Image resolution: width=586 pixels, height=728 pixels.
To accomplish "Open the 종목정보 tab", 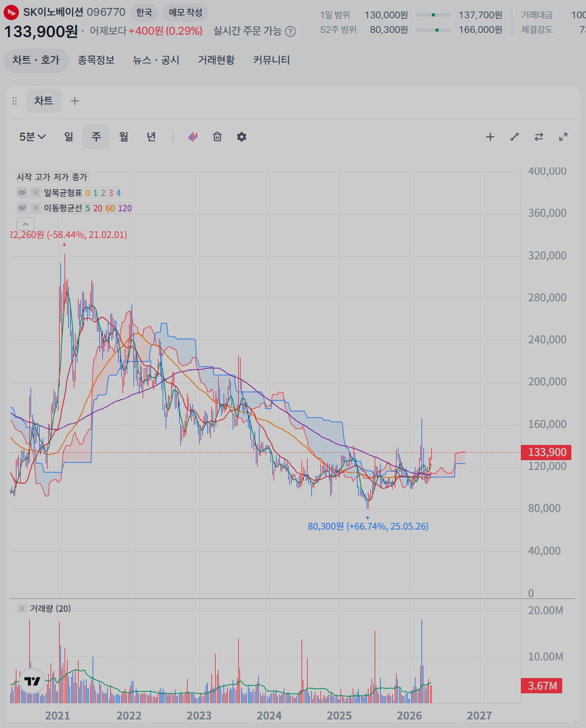I will coord(96,60).
